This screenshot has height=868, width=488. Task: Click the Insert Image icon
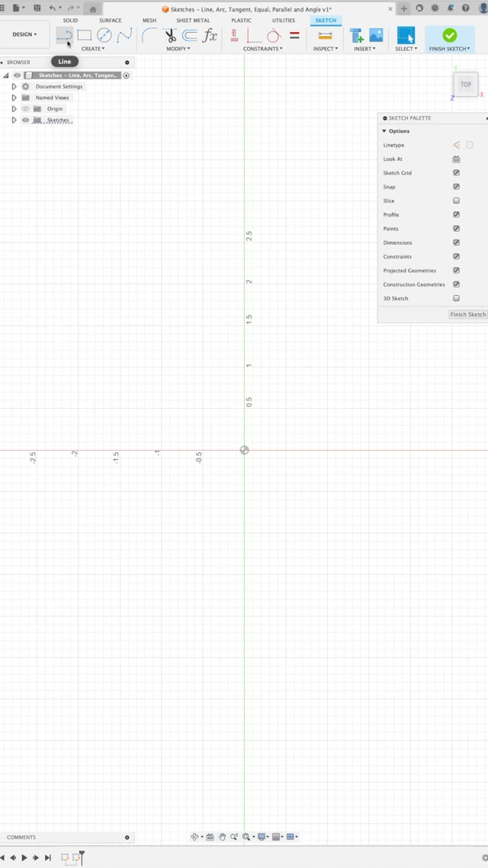(376, 35)
